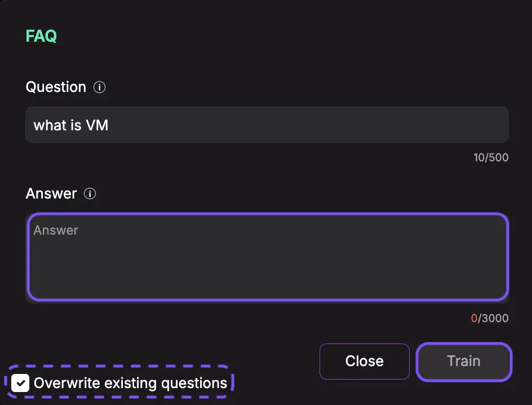Click the Train button

(x=464, y=362)
